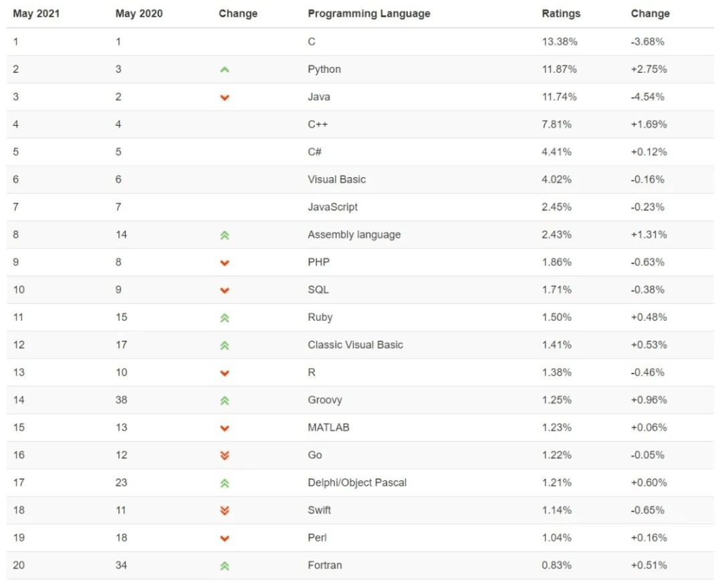Click double up arrow for Assembly language
722x588 pixels.
225,235
